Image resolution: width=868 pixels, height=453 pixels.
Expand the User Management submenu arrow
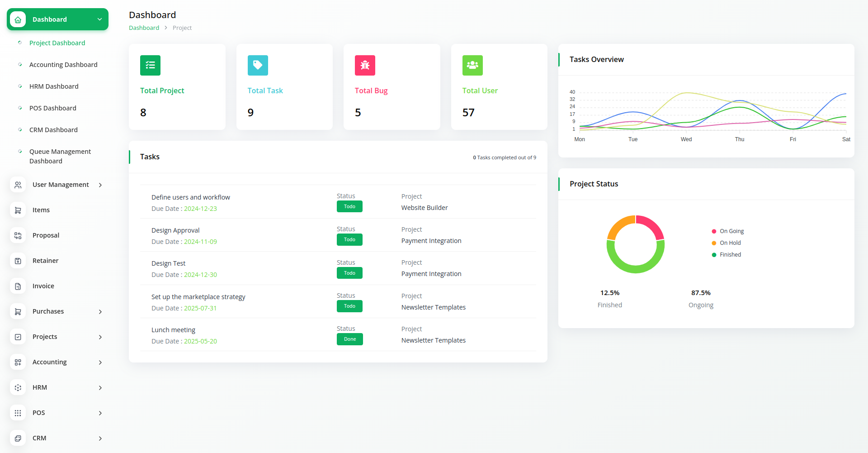[x=100, y=185]
